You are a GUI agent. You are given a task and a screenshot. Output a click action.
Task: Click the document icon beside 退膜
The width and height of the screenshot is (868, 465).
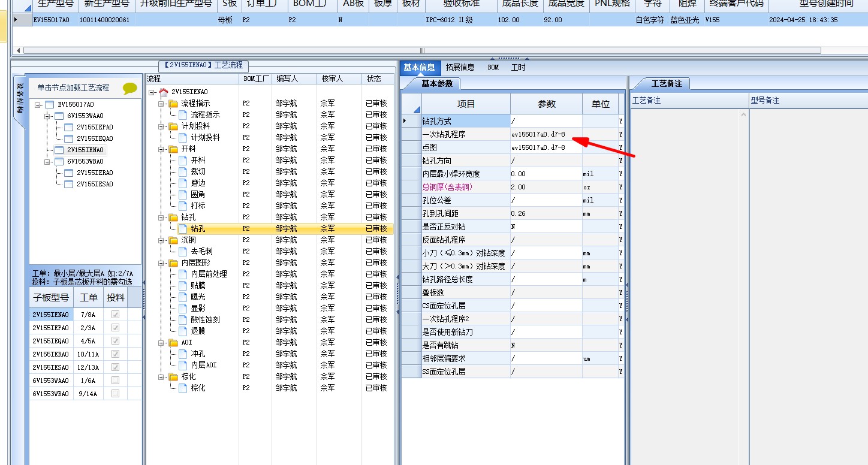183,331
